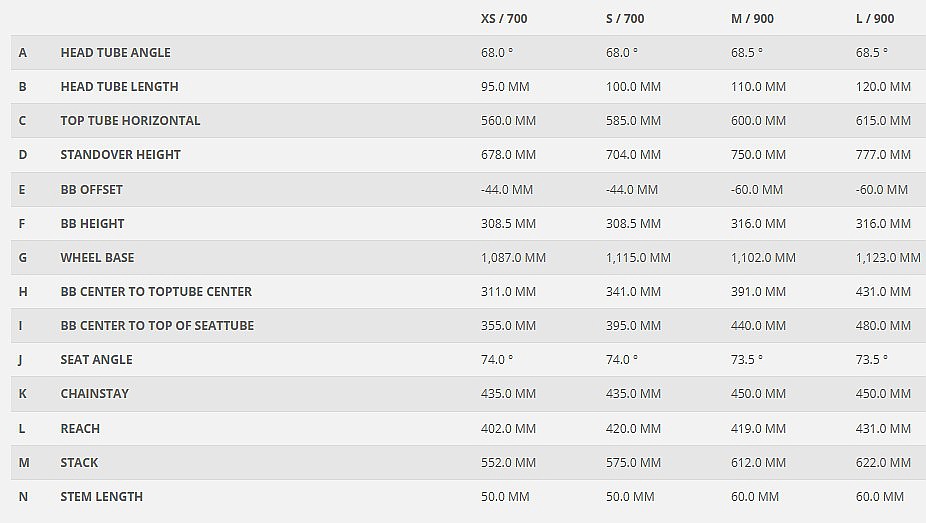Click the 1,087.0 MM wheel base value
The height and width of the screenshot is (523, 926).
pyautogui.click(x=513, y=257)
